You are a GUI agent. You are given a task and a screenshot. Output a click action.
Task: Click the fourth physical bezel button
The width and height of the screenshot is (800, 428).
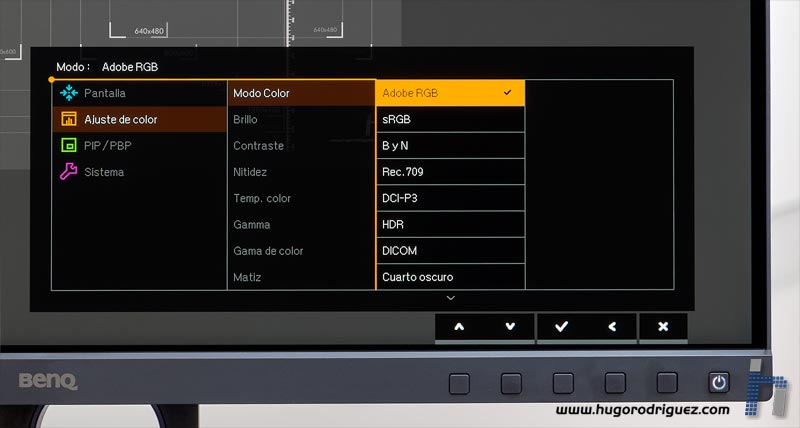615,383
